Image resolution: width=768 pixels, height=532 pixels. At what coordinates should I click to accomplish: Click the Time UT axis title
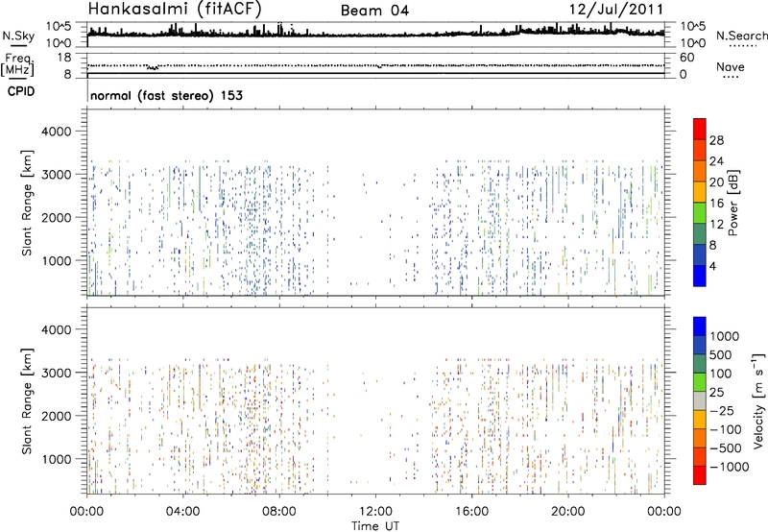click(x=375, y=526)
